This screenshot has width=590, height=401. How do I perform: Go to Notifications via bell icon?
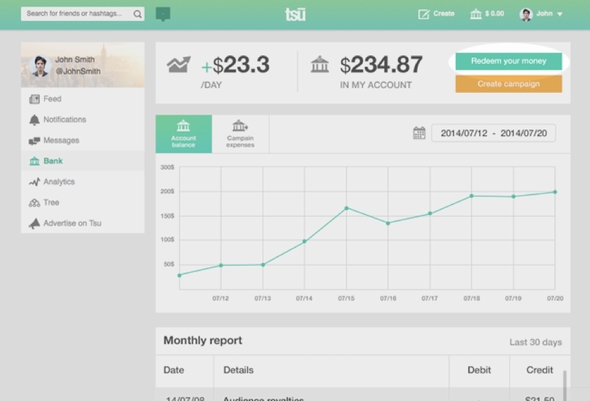pos(34,120)
